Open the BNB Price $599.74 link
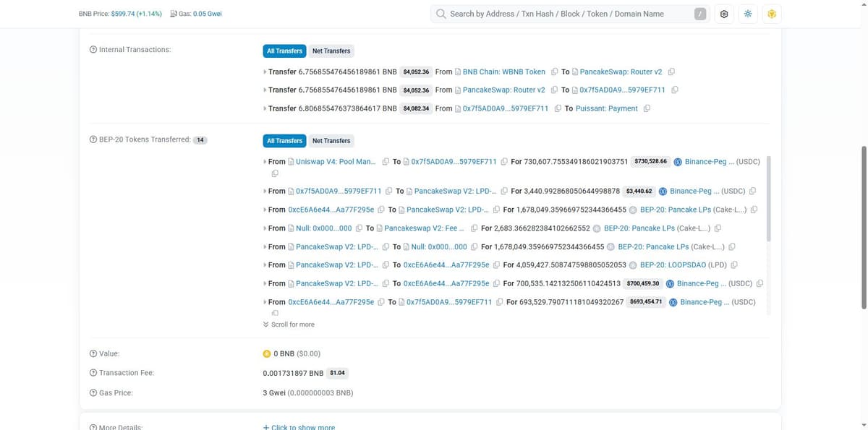 tap(137, 14)
